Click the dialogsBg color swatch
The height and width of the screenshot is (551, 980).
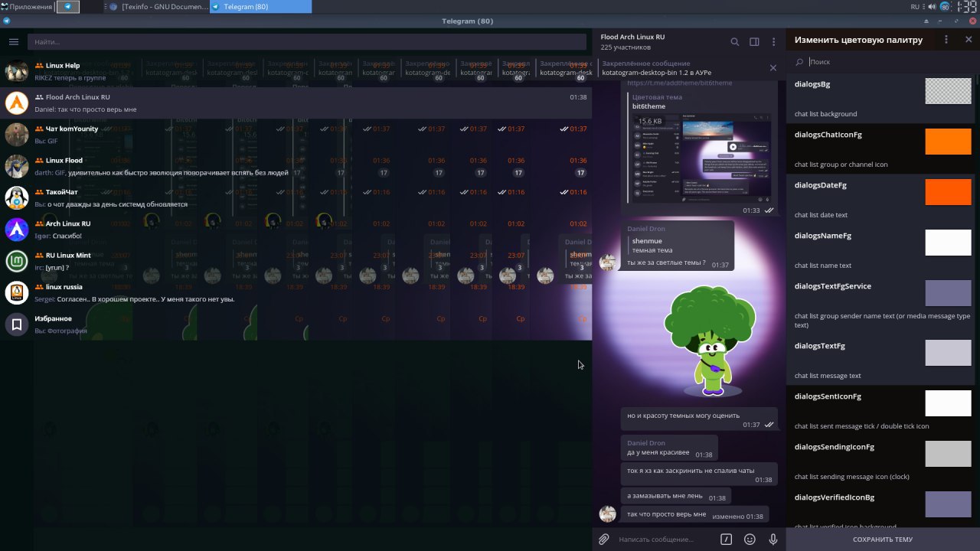click(x=948, y=91)
